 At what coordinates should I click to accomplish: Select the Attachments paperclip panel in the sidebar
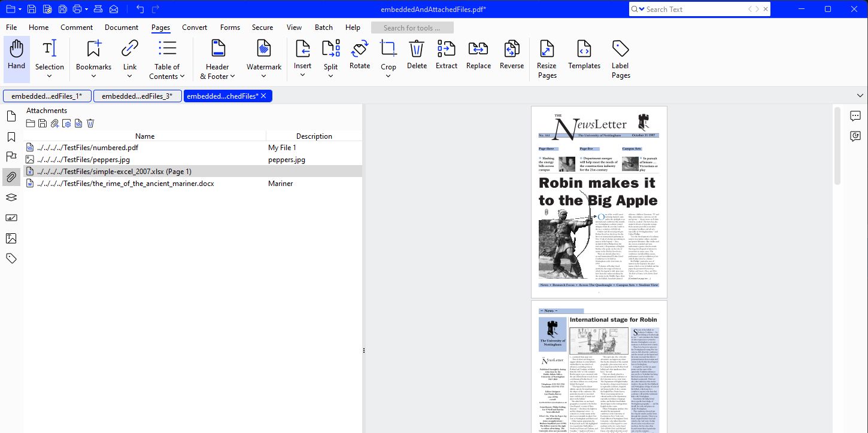click(11, 177)
